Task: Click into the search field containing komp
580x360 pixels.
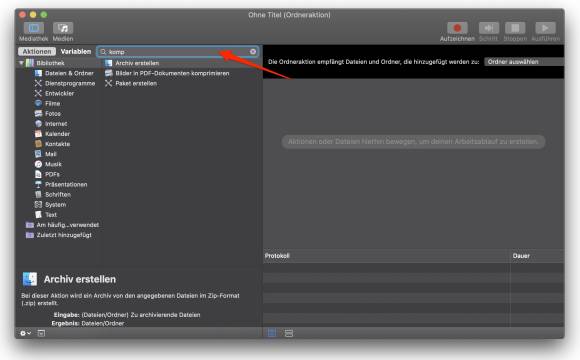Action: [178, 52]
